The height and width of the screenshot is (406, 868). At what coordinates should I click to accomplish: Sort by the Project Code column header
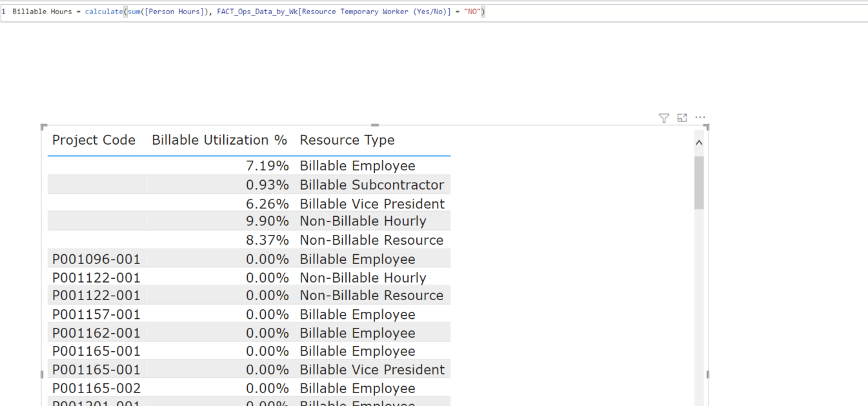pos(94,140)
